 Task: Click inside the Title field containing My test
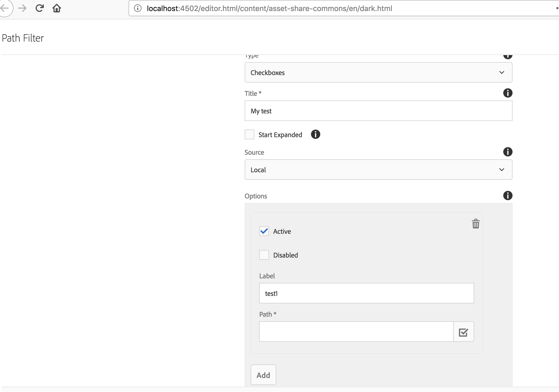tap(378, 111)
